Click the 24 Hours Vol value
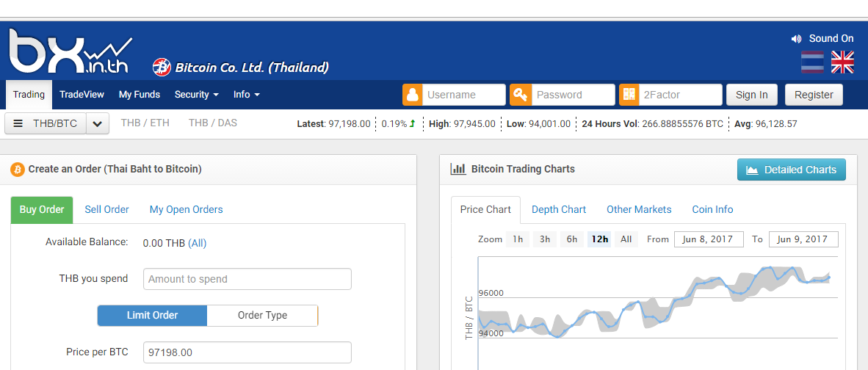The height and width of the screenshot is (370, 868). [x=682, y=124]
